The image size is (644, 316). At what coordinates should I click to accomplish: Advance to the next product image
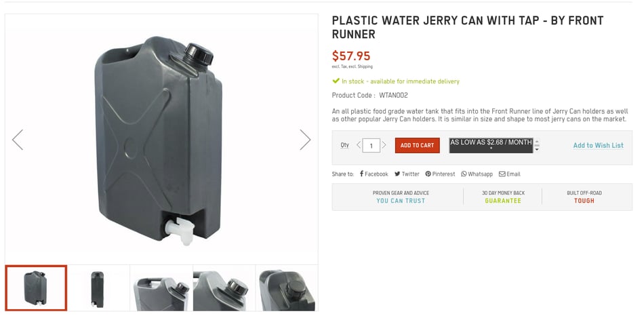click(305, 140)
